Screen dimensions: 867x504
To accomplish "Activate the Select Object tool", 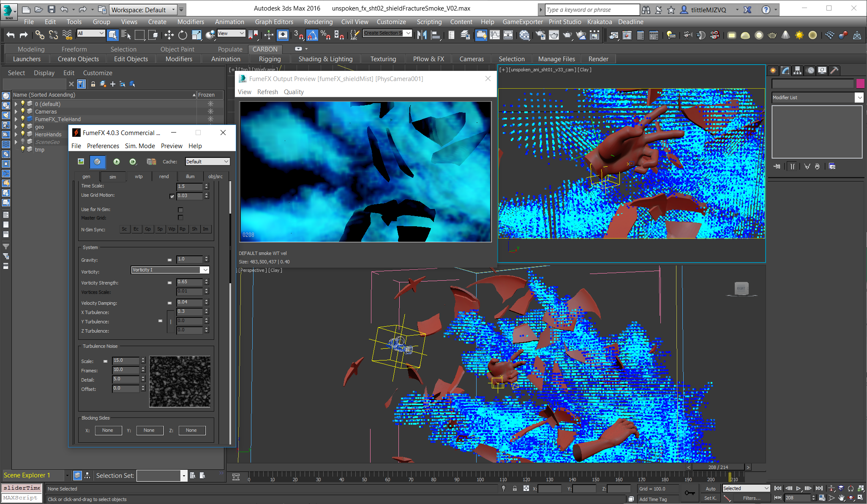I will (x=112, y=35).
